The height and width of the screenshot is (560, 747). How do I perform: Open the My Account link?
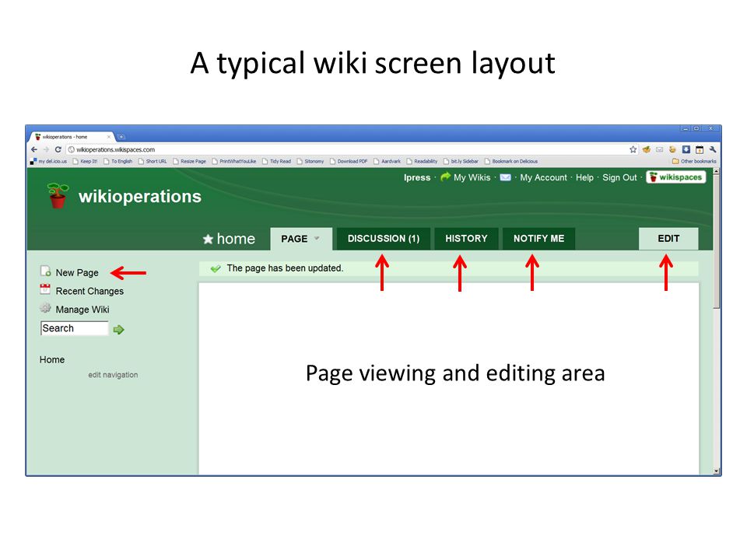544,177
